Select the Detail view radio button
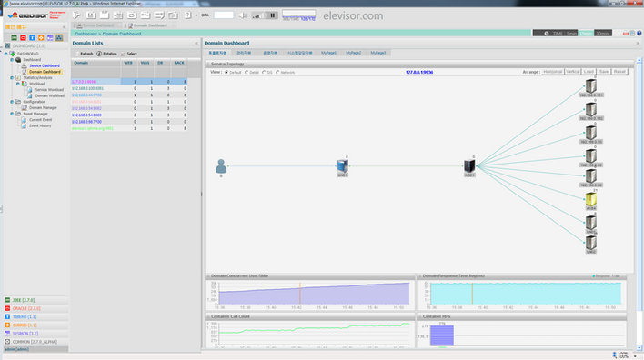The image size is (644, 360). click(x=247, y=72)
